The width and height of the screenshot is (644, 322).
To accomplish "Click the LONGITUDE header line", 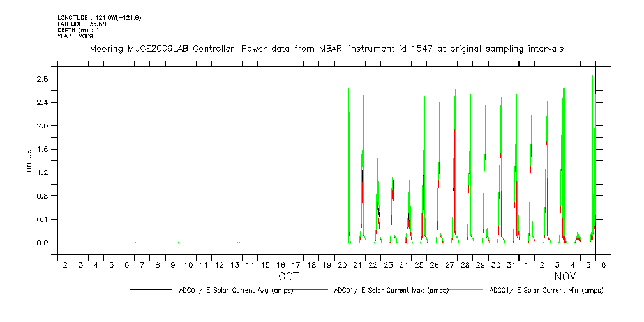I will coord(99,17).
